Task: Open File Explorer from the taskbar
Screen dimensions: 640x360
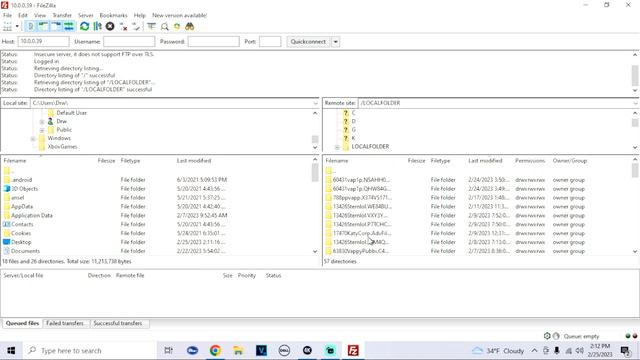Action: tap(238, 350)
